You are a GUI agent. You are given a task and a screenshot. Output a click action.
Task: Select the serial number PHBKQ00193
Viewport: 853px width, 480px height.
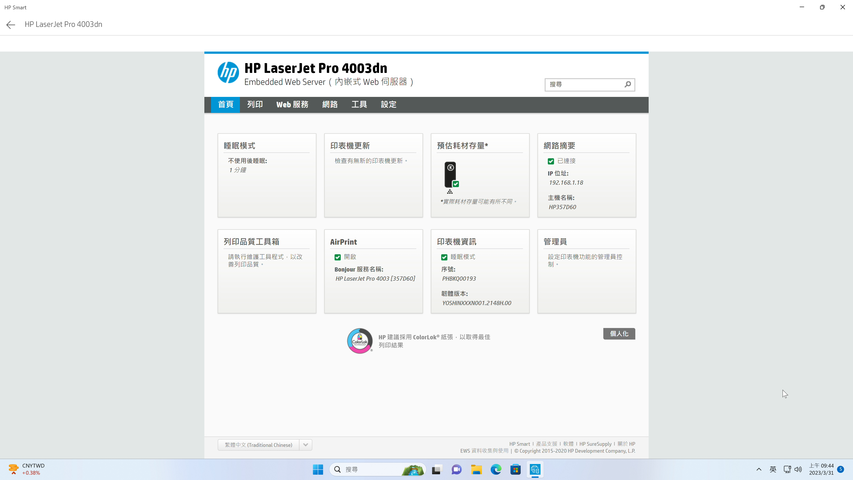tap(459, 279)
